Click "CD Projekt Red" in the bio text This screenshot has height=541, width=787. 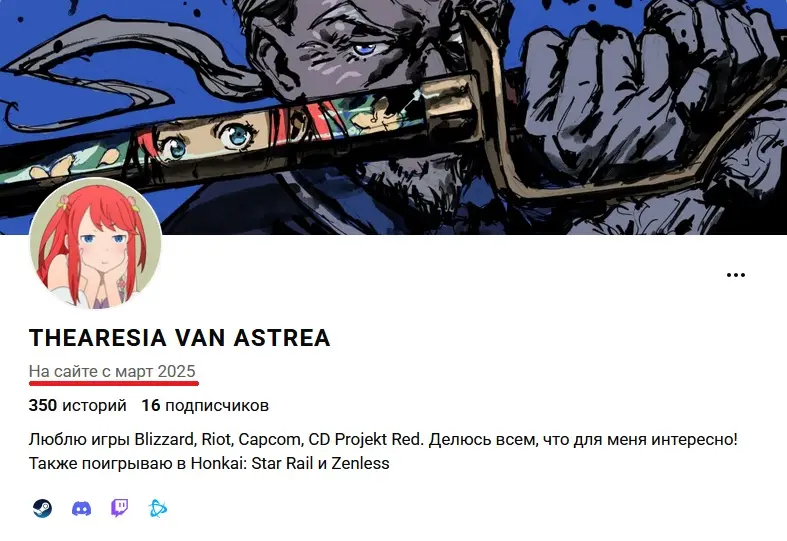point(366,439)
